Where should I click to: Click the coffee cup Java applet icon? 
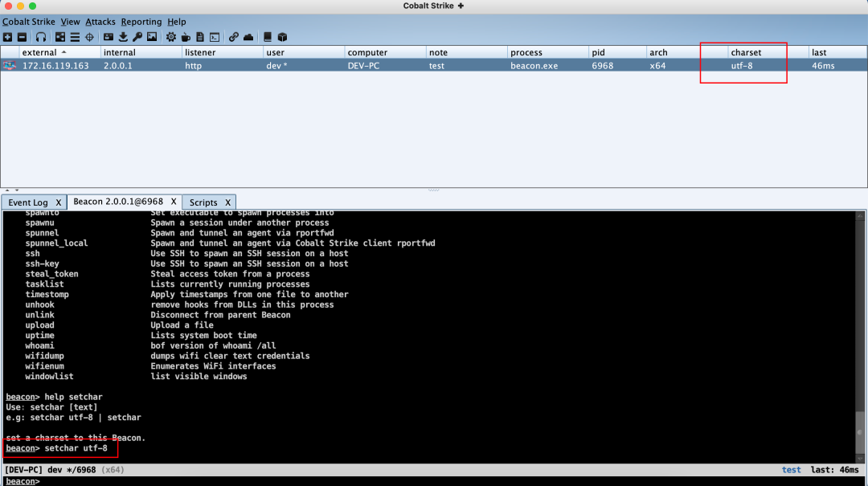pyautogui.click(x=186, y=37)
